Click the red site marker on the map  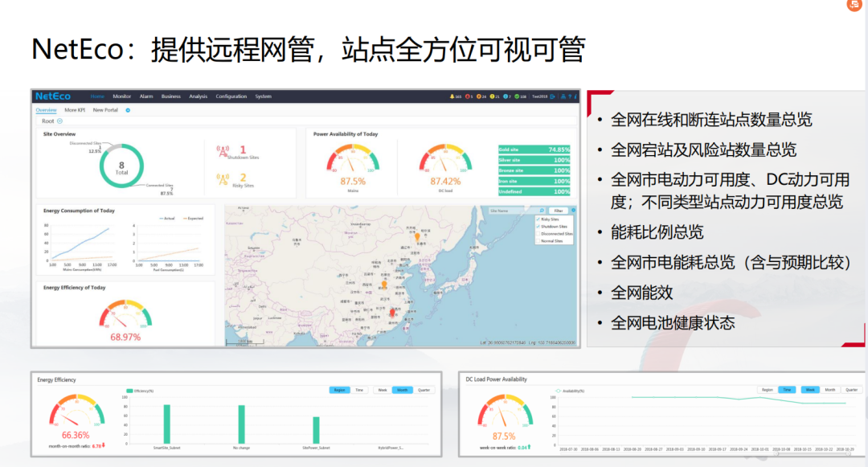click(392, 313)
